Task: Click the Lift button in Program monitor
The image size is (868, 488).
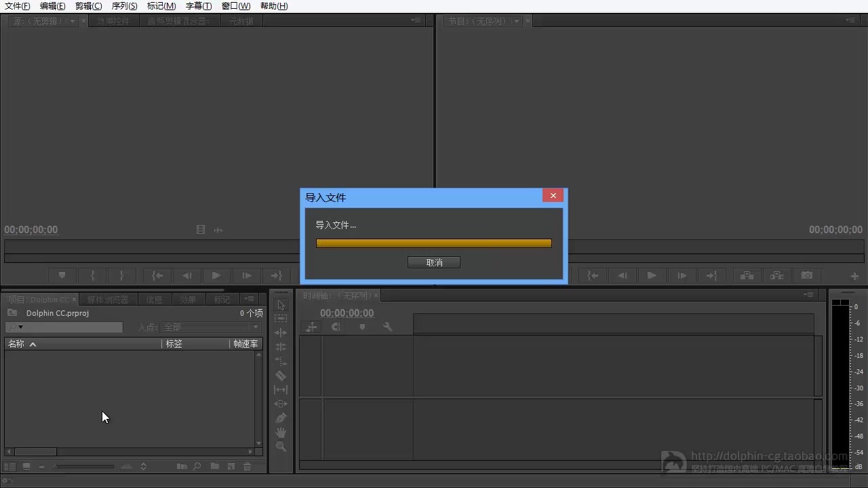Action: (x=747, y=276)
